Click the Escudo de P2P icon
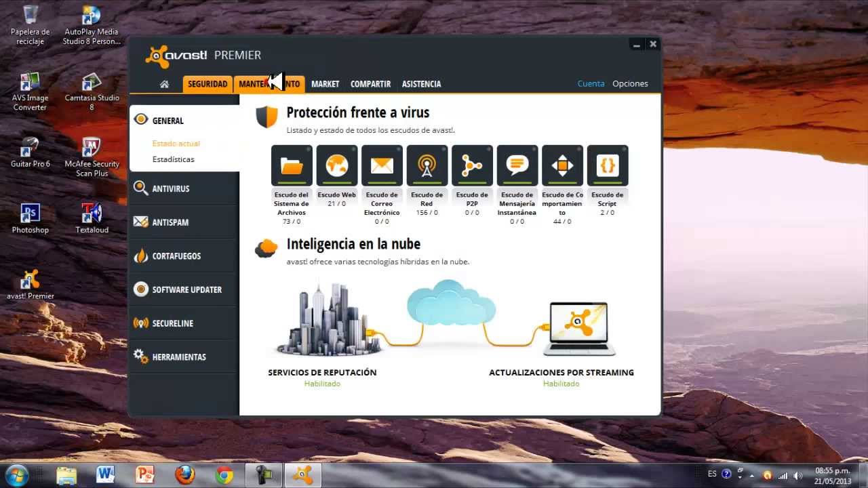 click(472, 165)
